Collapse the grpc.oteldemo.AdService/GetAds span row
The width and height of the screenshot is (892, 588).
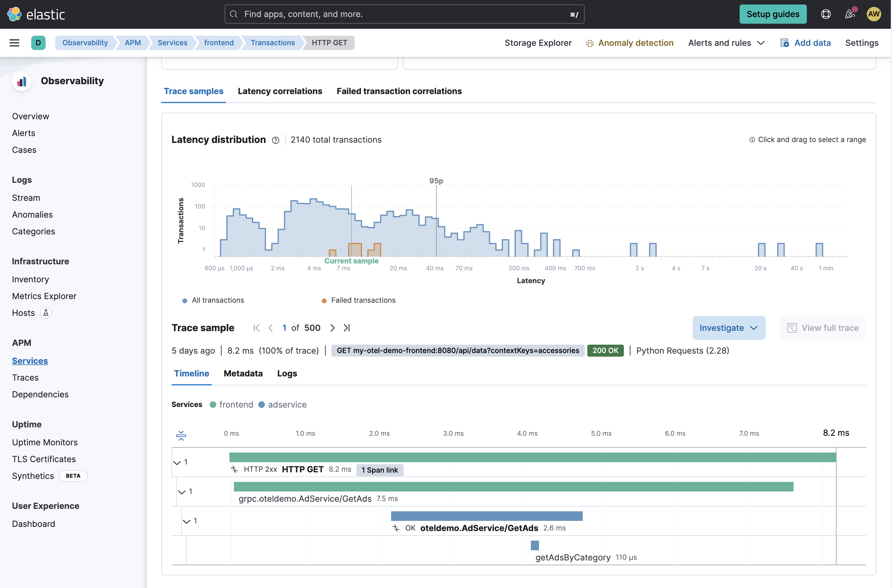[x=182, y=491]
